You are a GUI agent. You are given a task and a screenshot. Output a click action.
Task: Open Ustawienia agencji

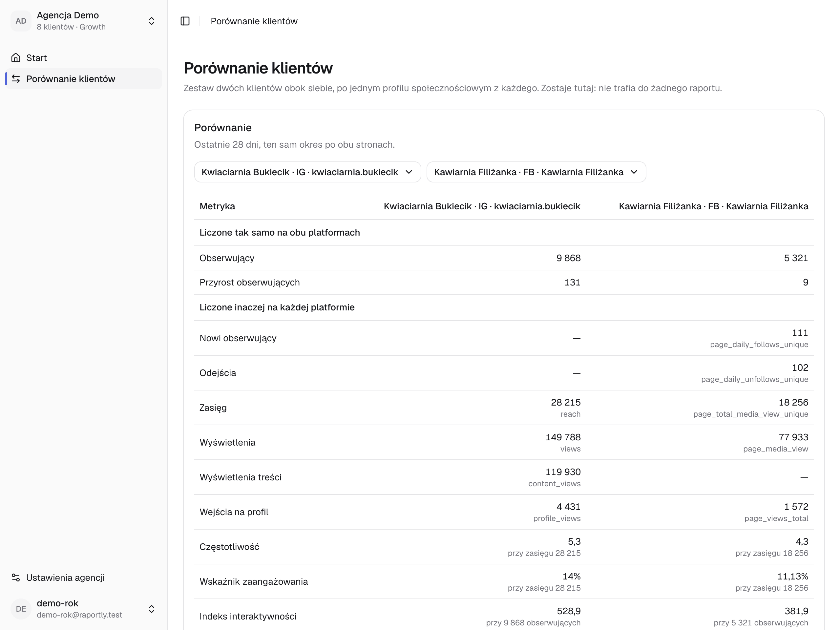84,577
